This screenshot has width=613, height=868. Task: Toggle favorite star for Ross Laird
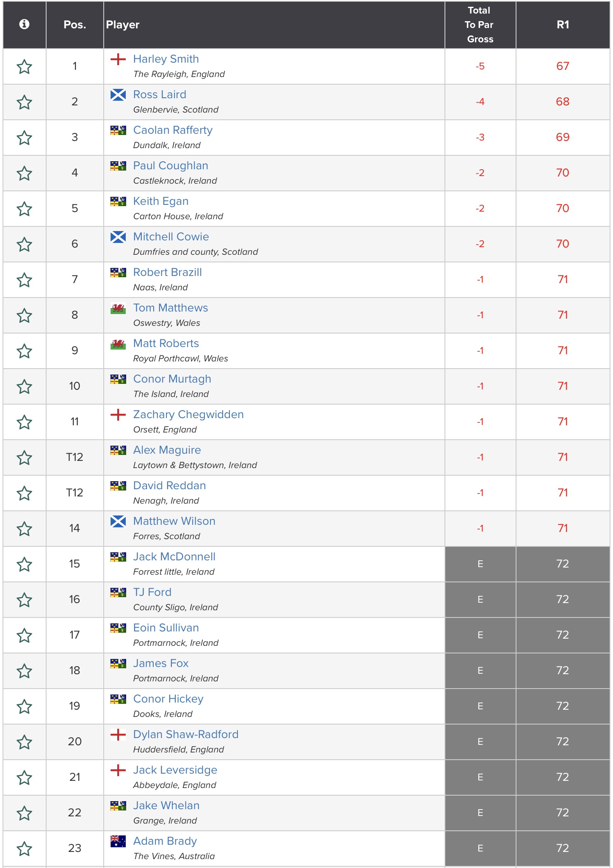[x=24, y=102]
